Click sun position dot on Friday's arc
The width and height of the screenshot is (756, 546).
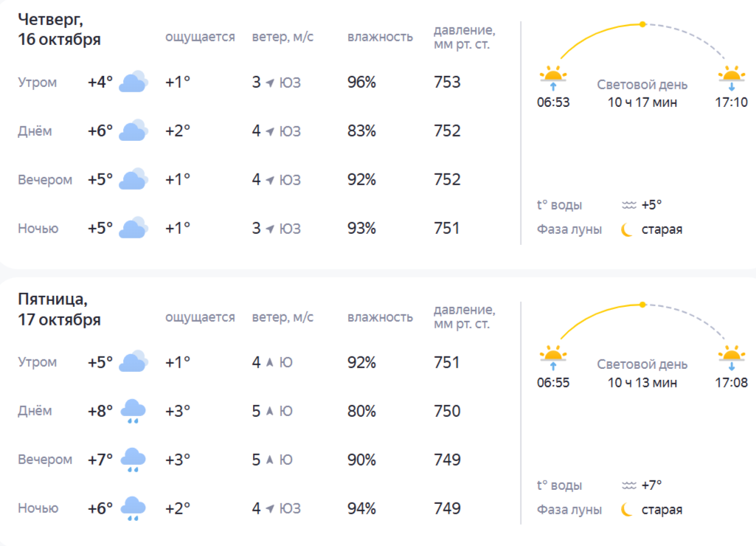pyautogui.click(x=642, y=304)
